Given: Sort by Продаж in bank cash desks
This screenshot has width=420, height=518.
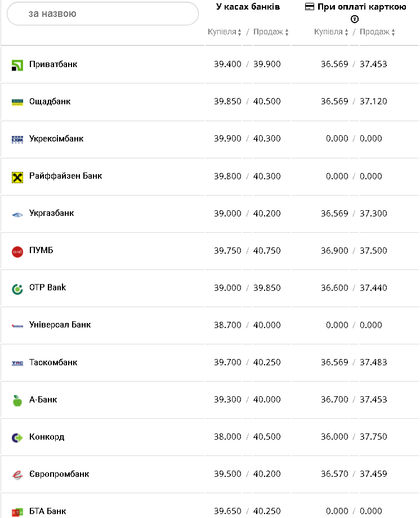Looking at the screenshot, I should pos(271,32).
